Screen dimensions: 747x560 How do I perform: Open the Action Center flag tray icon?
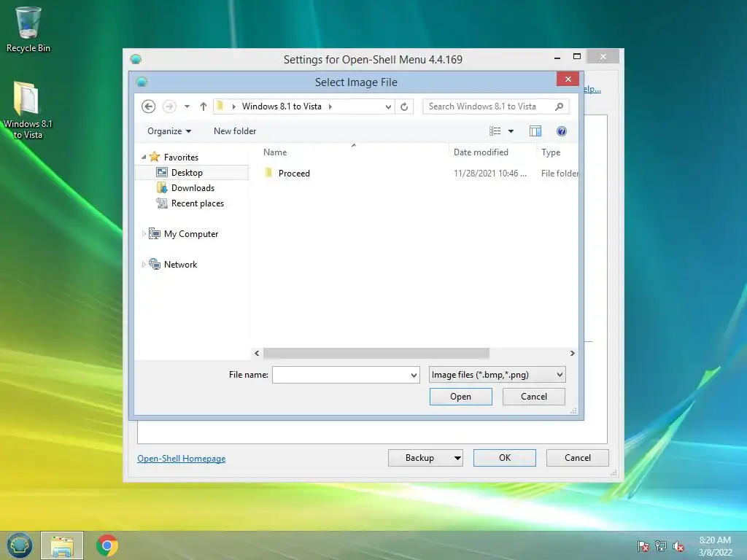(x=643, y=546)
